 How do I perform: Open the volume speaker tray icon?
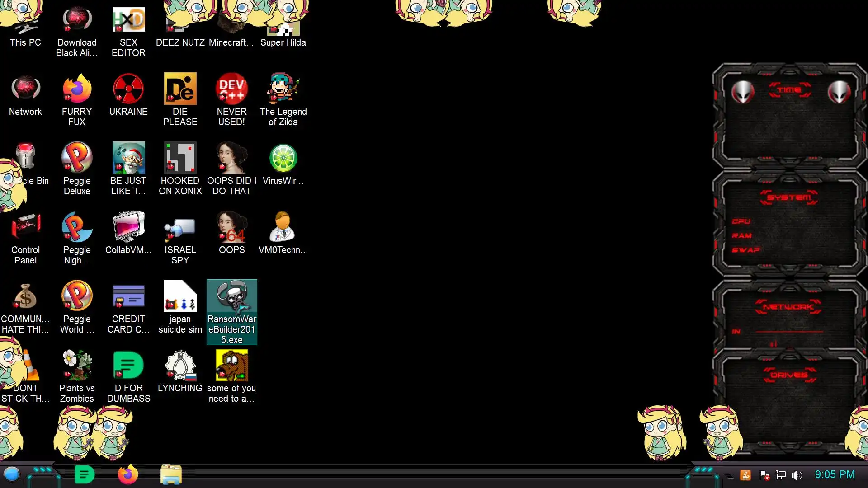[x=797, y=475]
